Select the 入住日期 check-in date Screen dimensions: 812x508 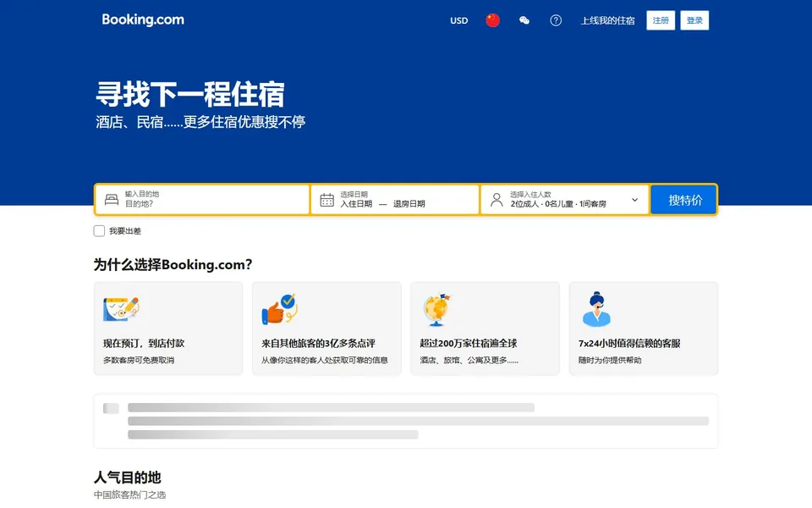[356, 204]
